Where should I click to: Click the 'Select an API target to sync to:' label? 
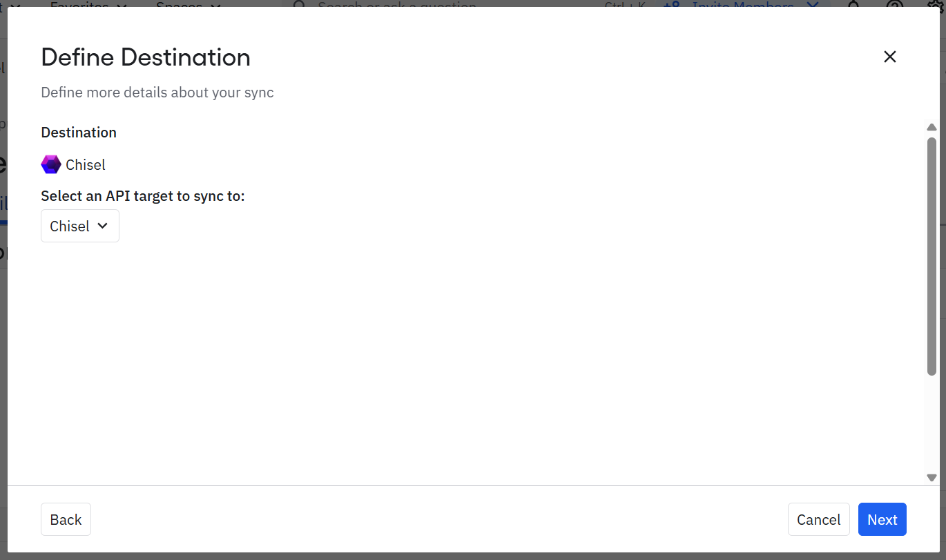pos(143,196)
